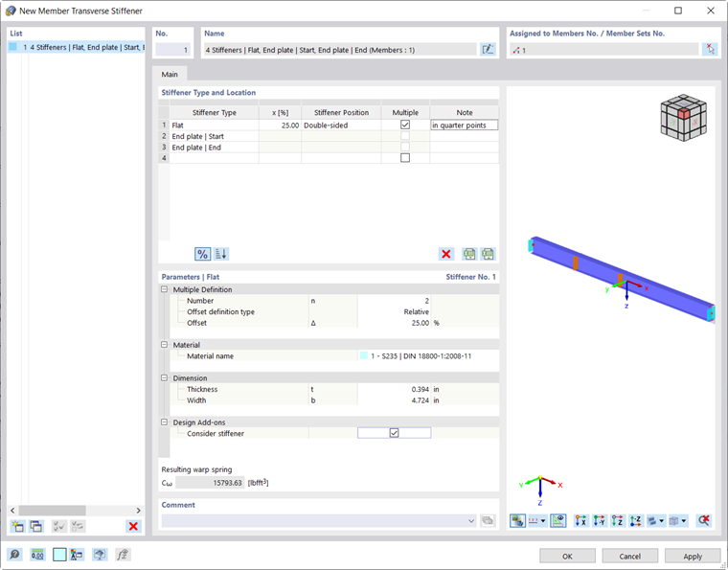This screenshot has height=570, width=728.
Task: Click the Thickness value 0.394
Action: (x=395, y=390)
